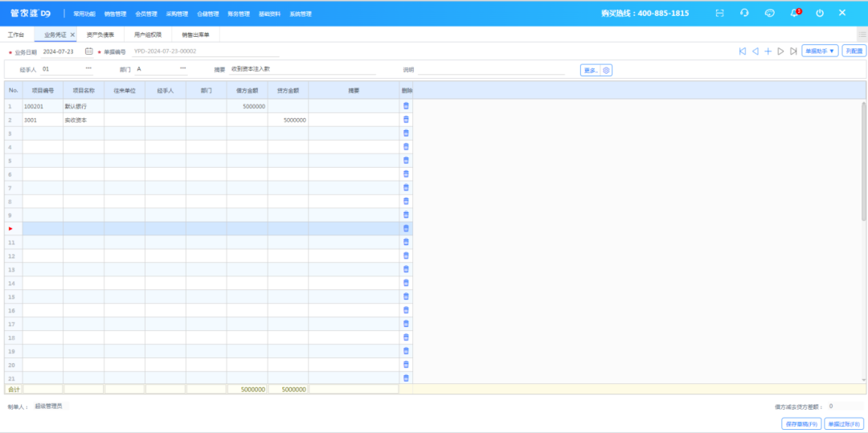Jump to the last voucher record
Image resolution: width=868 pixels, height=433 pixels.
coord(793,51)
